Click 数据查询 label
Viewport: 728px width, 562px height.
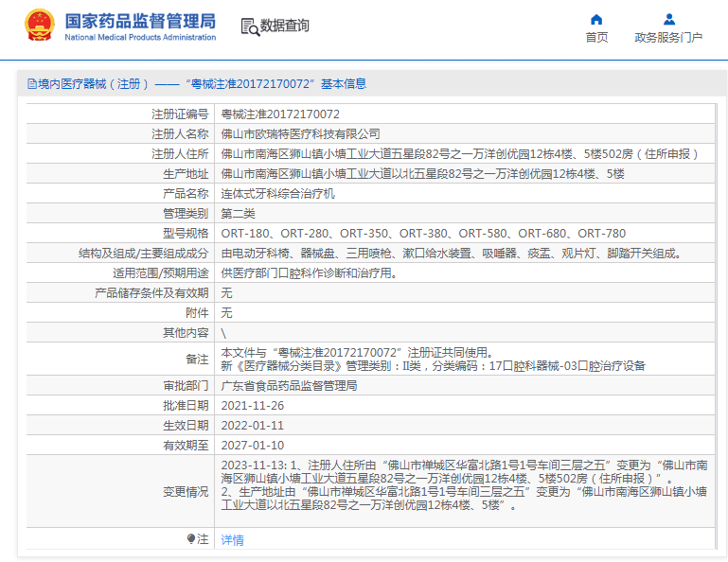(285, 26)
